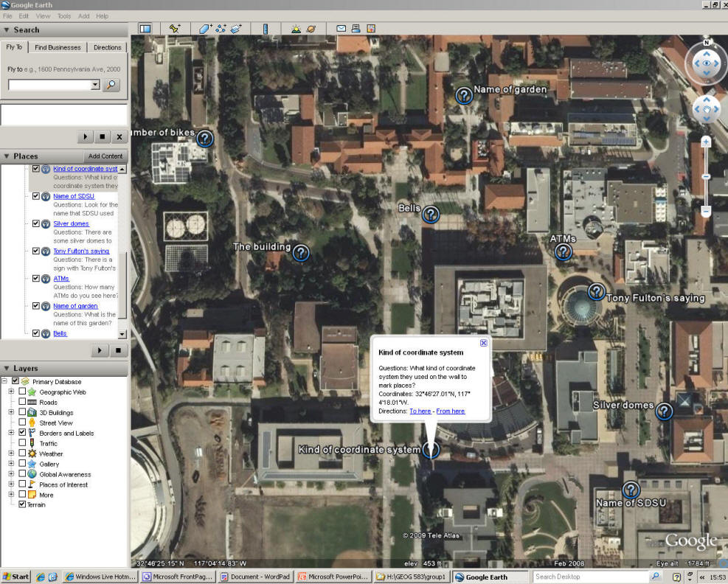Click the zoom slider track
This screenshot has height=584, width=728.
[706, 176]
